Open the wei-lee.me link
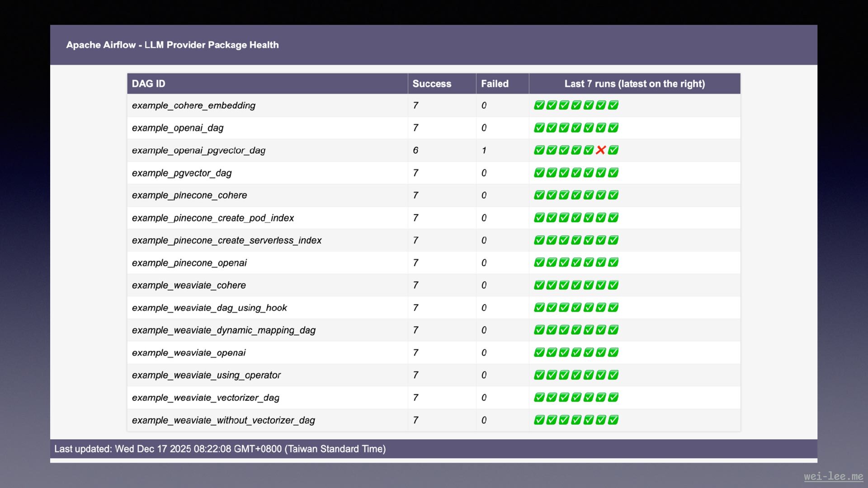The image size is (868, 488). tap(833, 476)
